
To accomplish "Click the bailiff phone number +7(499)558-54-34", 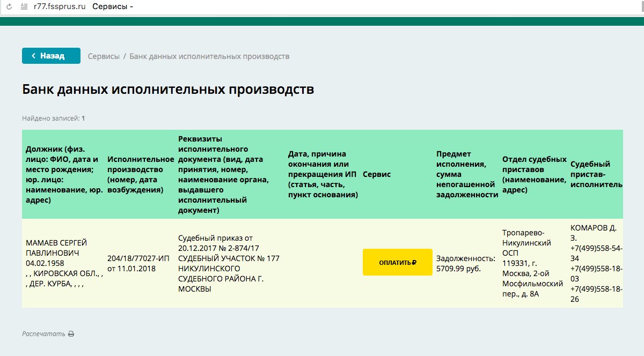I will (x=596, y=253).
